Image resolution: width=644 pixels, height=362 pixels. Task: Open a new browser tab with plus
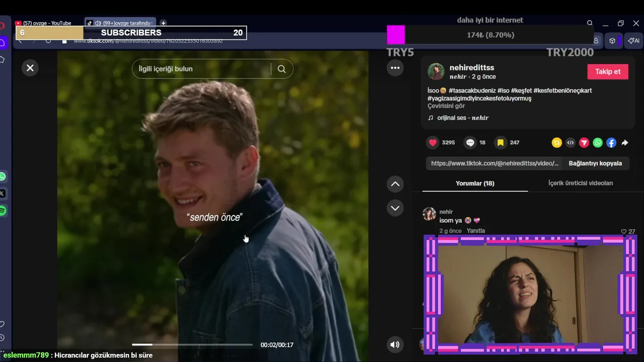point(163,23)
